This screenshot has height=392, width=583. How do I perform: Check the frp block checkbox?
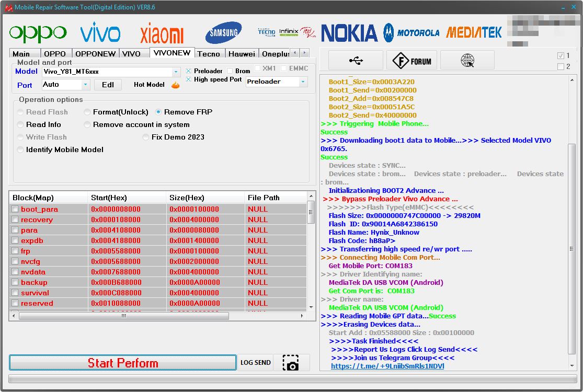tap(15, 251)
